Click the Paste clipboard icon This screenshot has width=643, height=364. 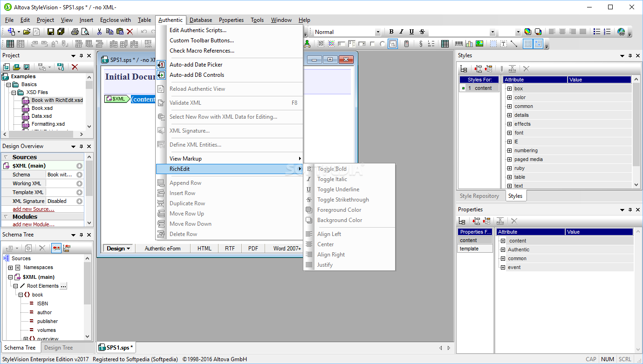click(120, 32)
